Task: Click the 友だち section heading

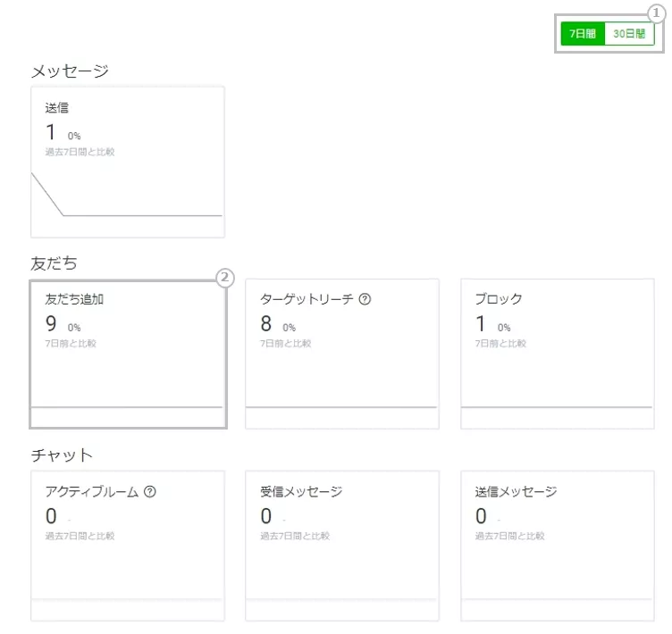Action: click(54, 263)
